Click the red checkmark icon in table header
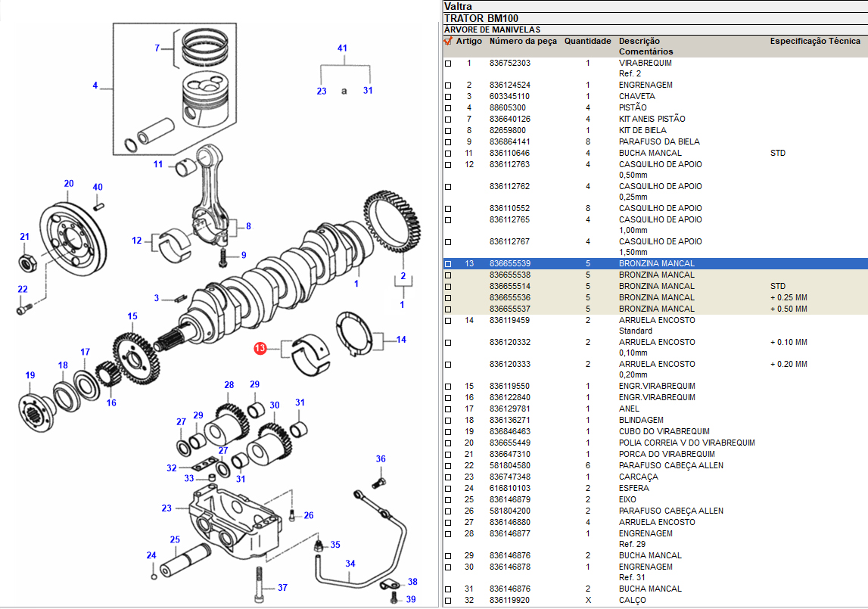The image size is (868, 609). pos(448,41)
